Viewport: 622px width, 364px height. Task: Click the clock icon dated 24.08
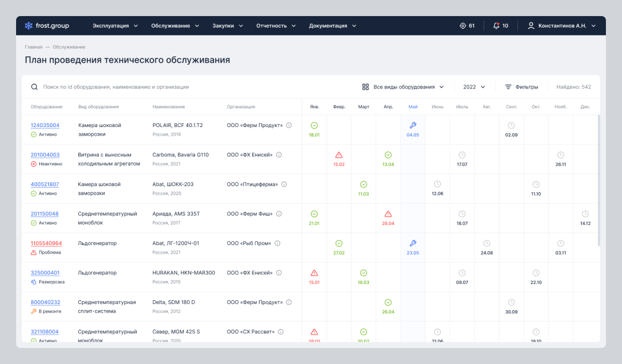click(x=487, y=243)
